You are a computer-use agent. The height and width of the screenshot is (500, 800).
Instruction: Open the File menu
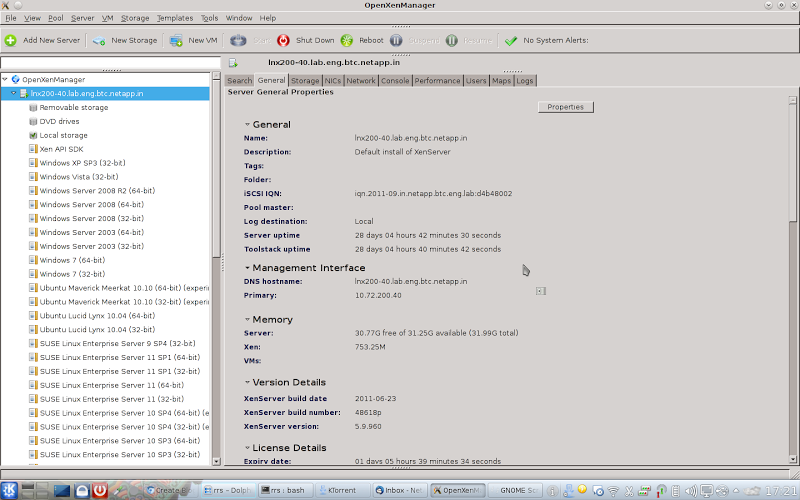click(x=11, y=18)
